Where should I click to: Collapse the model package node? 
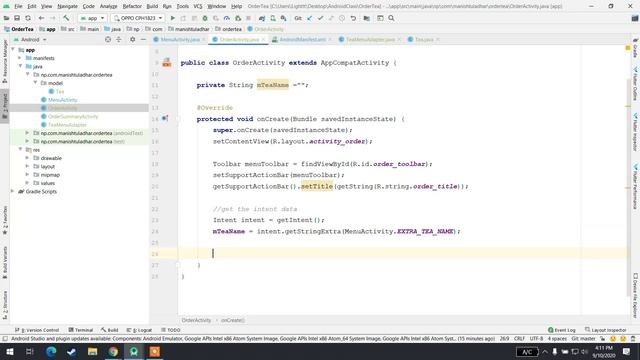tap(35, 83)
